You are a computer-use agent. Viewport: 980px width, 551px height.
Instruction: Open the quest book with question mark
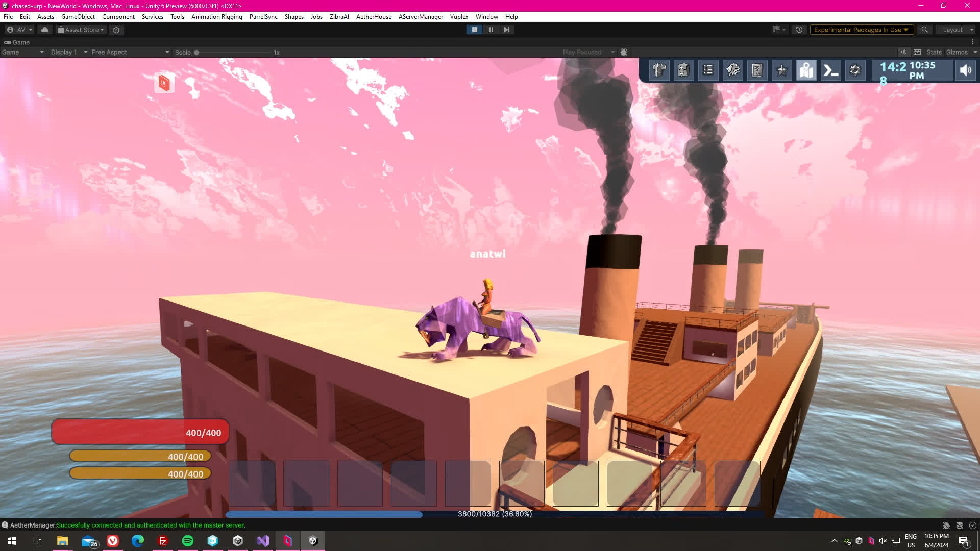[757, 70]
